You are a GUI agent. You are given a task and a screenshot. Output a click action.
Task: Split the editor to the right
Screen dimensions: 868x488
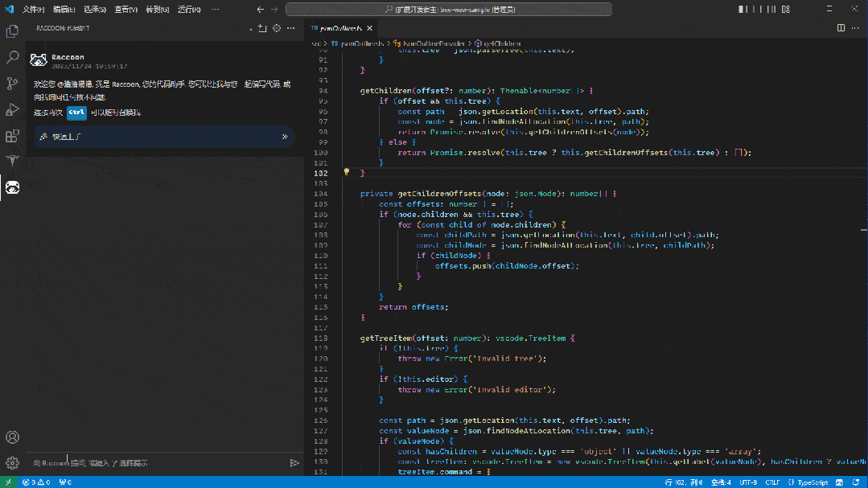coord(841,28)
